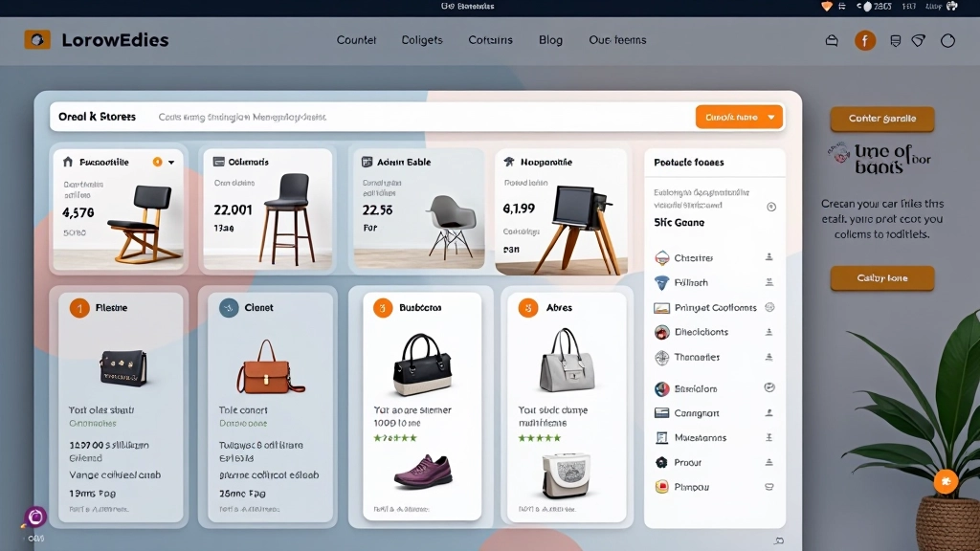Image resolution: width=980 pixels, height=551 pixels.
Task: Click the purple circular icon at bottom left
Action: [x=35, y=517]
